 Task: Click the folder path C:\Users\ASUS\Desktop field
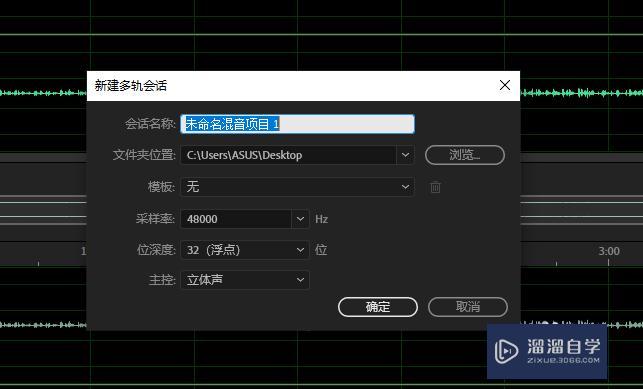[288, 155]
